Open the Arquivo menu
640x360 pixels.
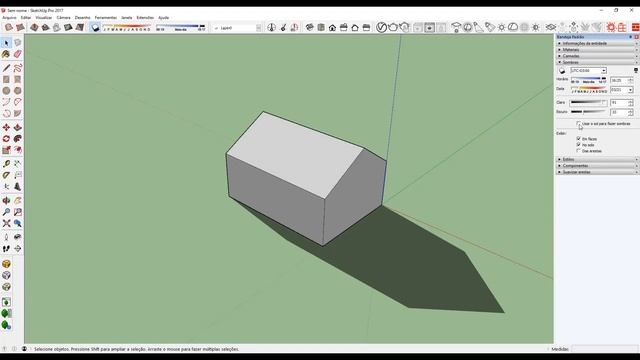[9, 18]
